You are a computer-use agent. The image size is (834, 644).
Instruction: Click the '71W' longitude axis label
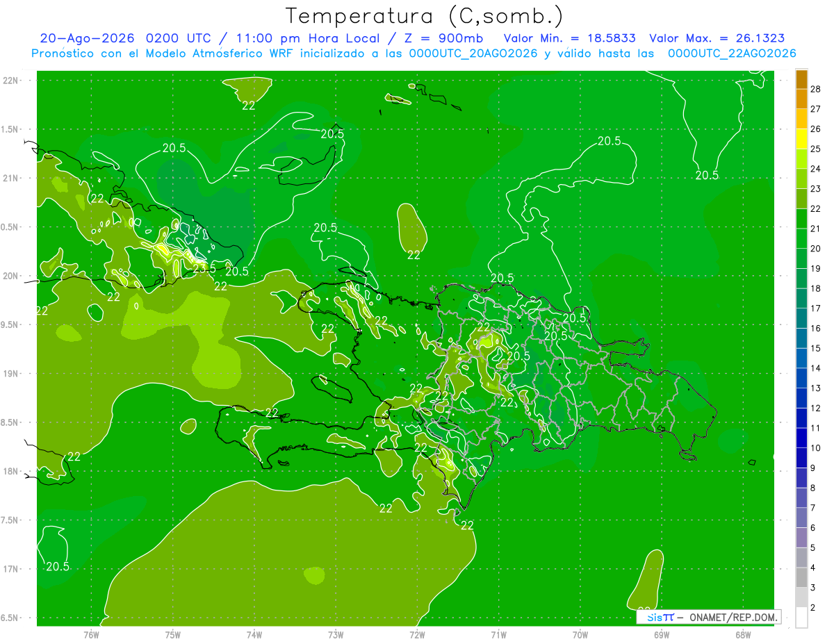[498, 635]
